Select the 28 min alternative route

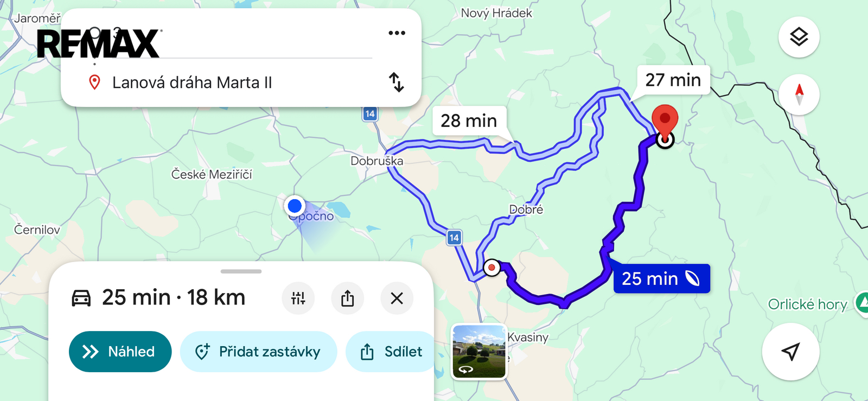point(469,120)
